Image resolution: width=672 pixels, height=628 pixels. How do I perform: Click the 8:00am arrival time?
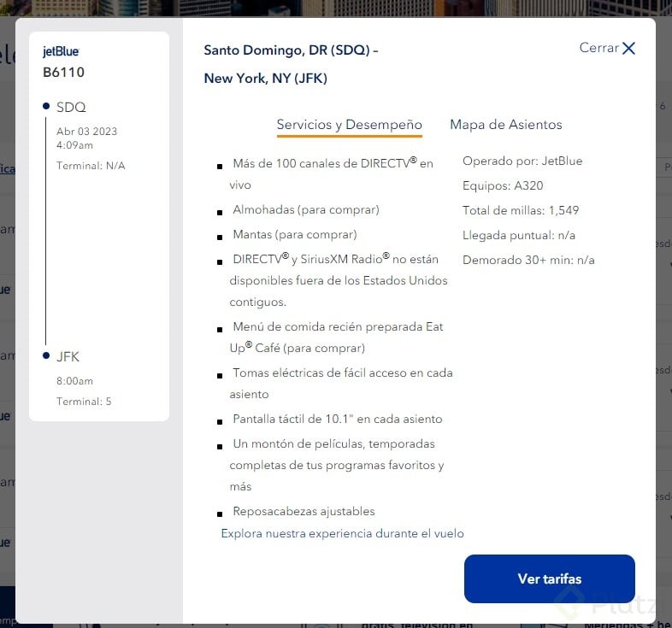click(74, 381)
